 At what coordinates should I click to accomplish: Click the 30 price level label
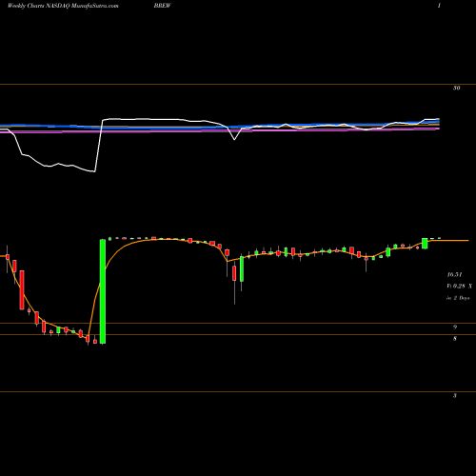(456, 89)
